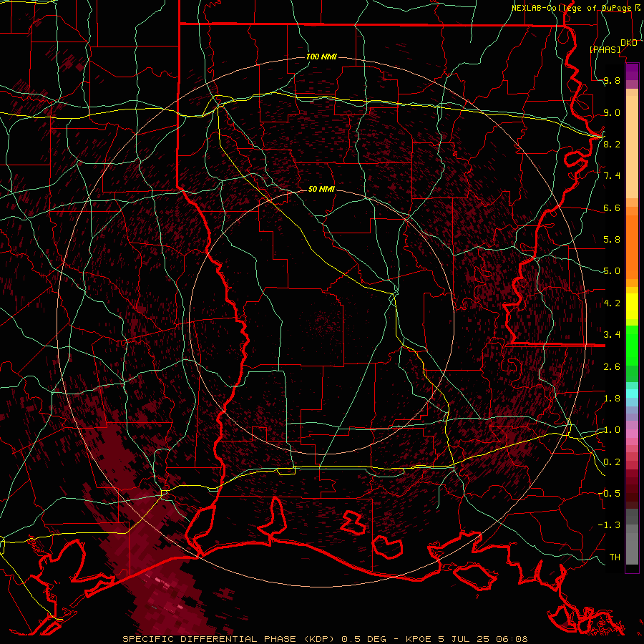Pick the yellow segment of the color bar
Viewport: 644px width, 644px height.
pos(632,306)
